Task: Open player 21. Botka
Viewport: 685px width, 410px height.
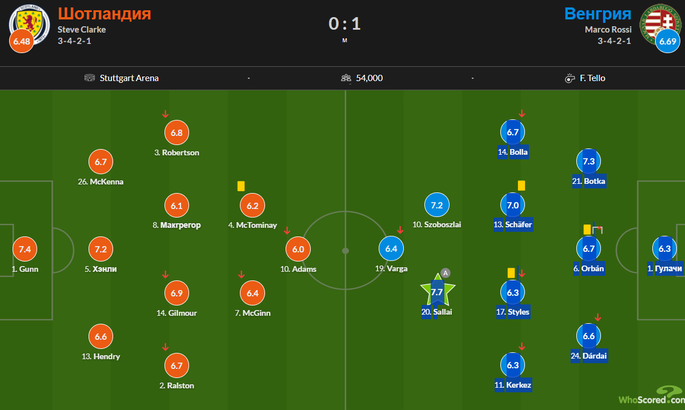Action: [x=589, y=181]
